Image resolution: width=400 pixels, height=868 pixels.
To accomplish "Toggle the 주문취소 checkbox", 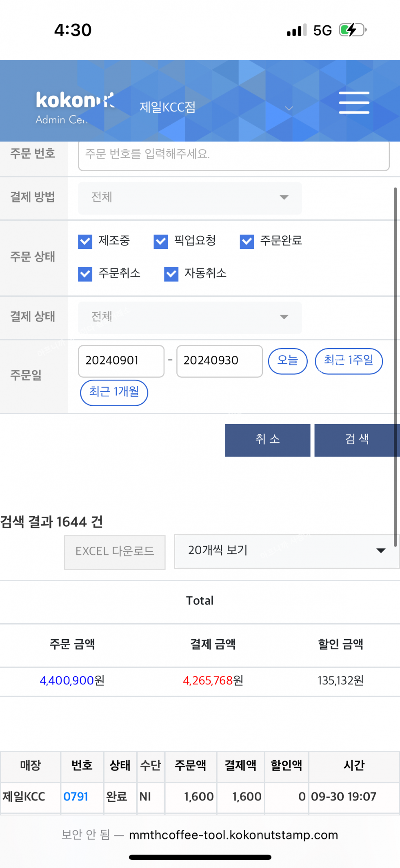I will (x=85, y=274).
